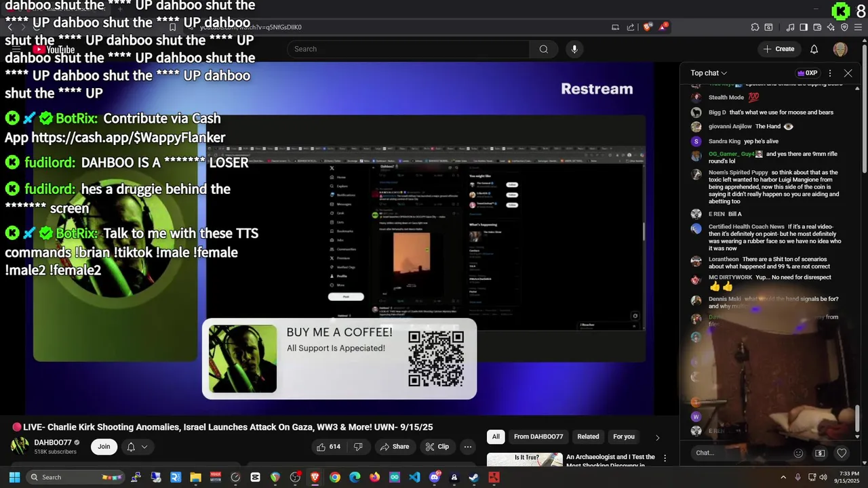Screen dimensions: 868x488
Task: Click the Bigg D chat username
Action: (717, 113)
